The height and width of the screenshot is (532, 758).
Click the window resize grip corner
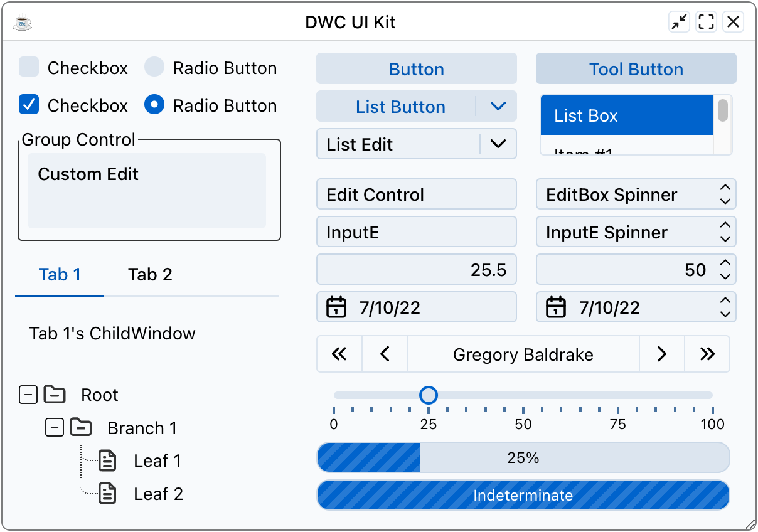[749, 523]
